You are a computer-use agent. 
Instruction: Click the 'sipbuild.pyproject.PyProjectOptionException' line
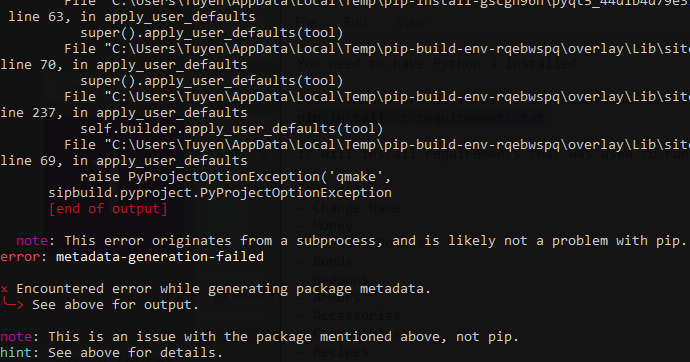pyautogui.click(x=220, y=193)
